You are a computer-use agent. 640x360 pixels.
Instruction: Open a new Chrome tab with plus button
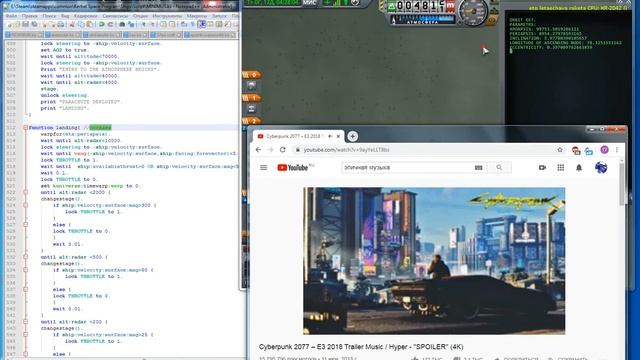tap(353, 136)
